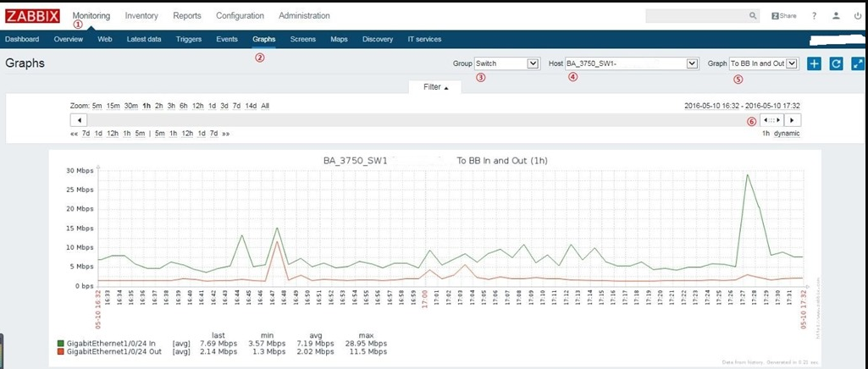868x369 pixels.
Task: Open the Configuration menu
Action: click(240, 16)
